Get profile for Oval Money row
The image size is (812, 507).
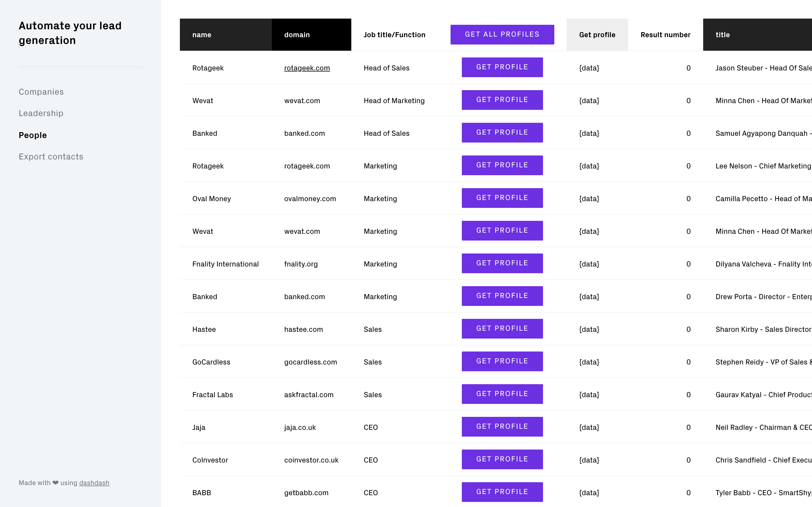point(502,198)
